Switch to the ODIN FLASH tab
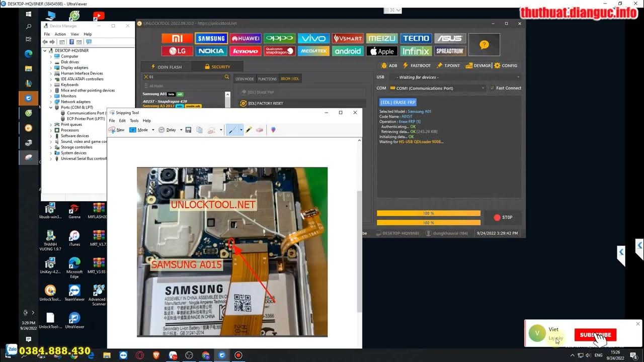644x362 pixels. (166, 67)
